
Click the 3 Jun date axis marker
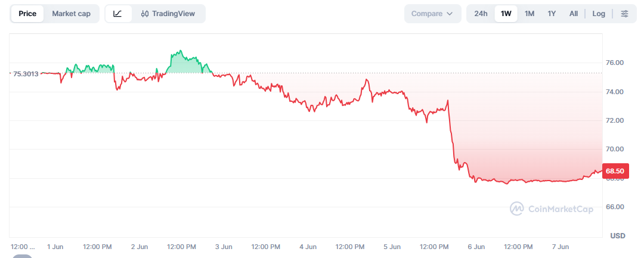tap(224, 247)
